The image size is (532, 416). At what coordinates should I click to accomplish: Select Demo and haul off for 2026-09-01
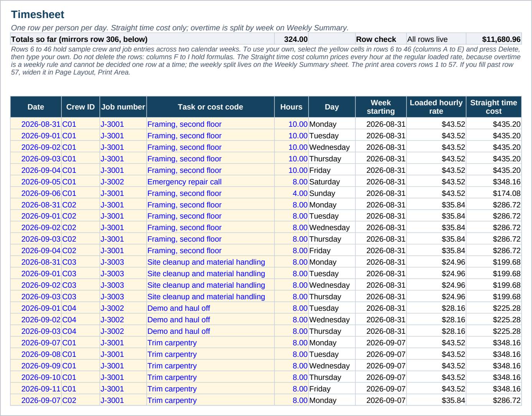pyautogui.click(x=210, y=308)
